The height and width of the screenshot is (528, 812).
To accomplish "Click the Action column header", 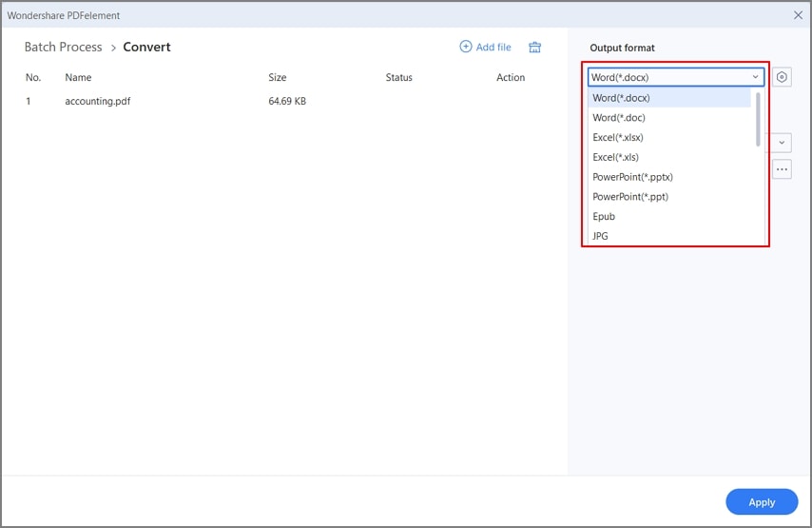I will click(x=511, y=77).
